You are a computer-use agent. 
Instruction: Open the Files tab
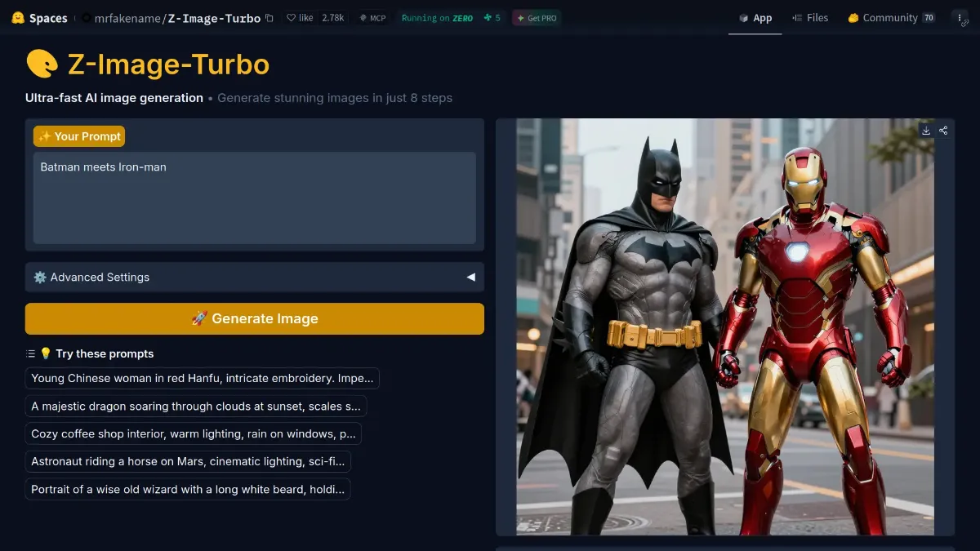(810, 18)
